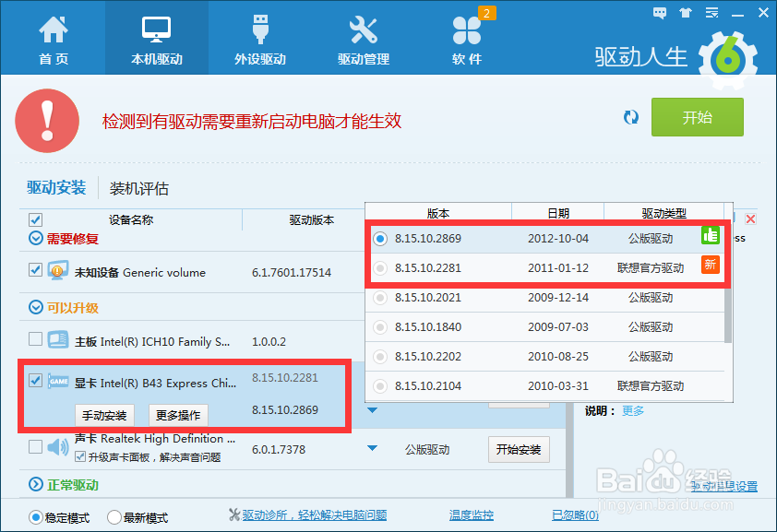Click the orange 新 badge icon
The image size is (777, 532).
(711, 265)
